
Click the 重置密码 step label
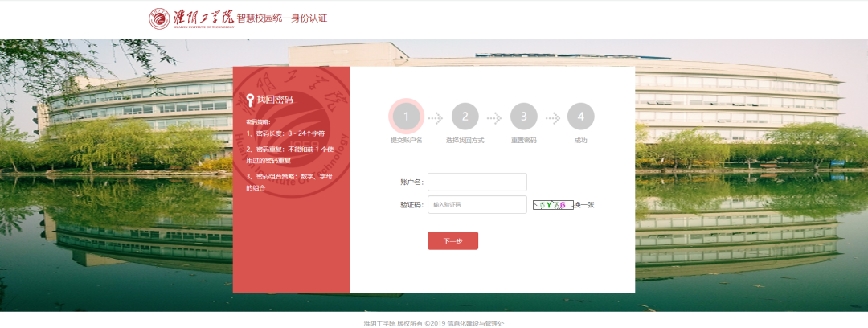point(524,141)
